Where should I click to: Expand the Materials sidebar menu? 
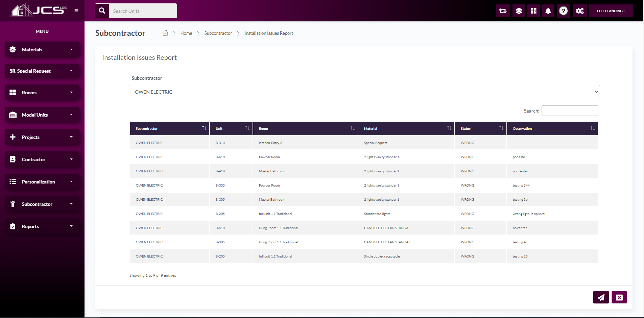coord(42,50)
